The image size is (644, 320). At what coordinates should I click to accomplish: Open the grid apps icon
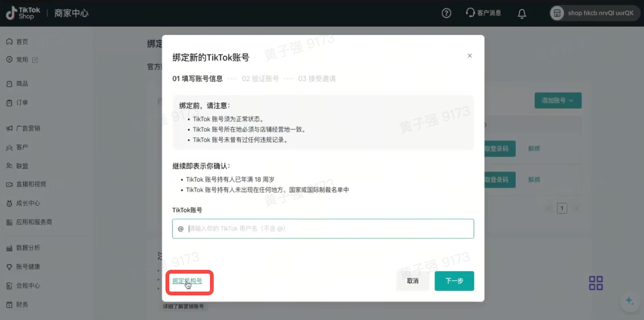(595, 283)
